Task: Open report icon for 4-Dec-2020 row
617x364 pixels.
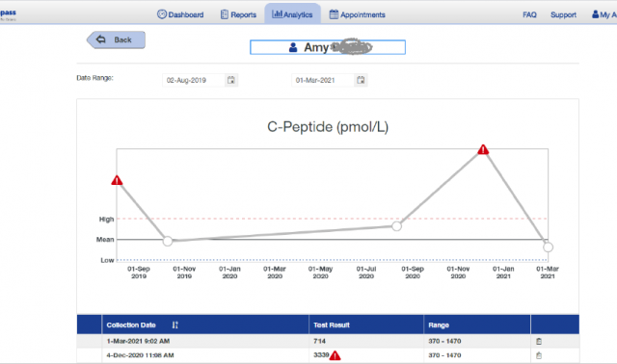Action: pos(539,355)
